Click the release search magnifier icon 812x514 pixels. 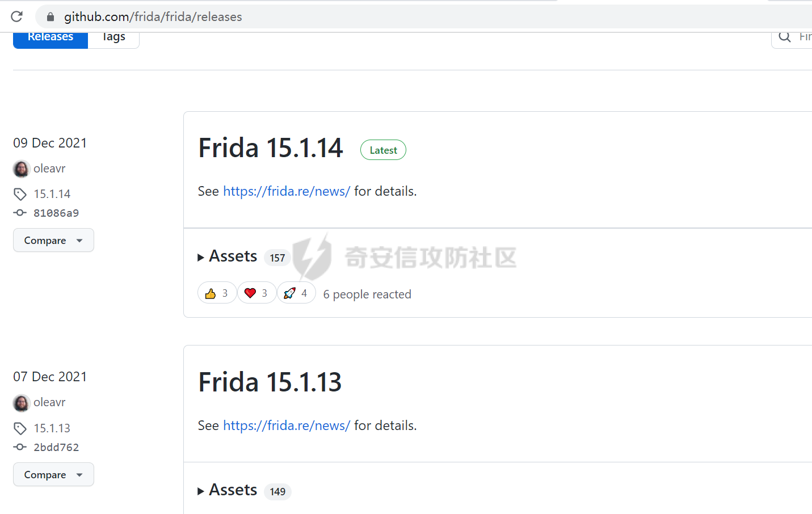click(785, 37)
